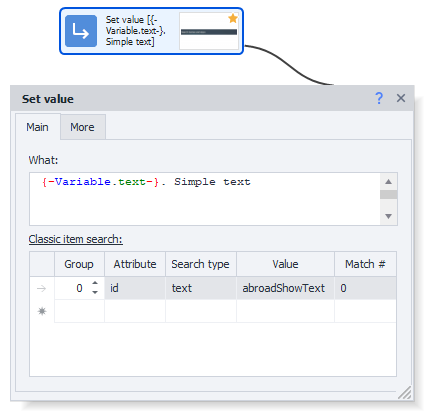Select the Main tab
This screenshot has width=424, height=414.
coord(37,127)
